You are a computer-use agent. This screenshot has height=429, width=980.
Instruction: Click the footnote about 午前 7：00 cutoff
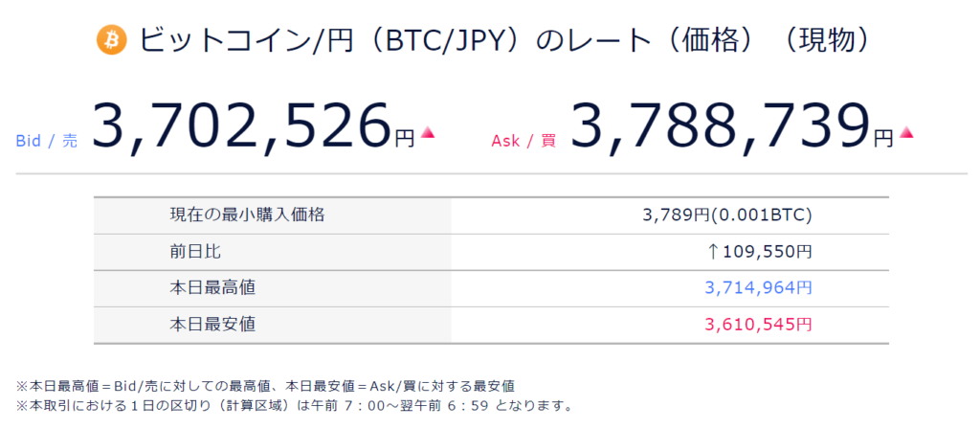[x=295, y=406]
